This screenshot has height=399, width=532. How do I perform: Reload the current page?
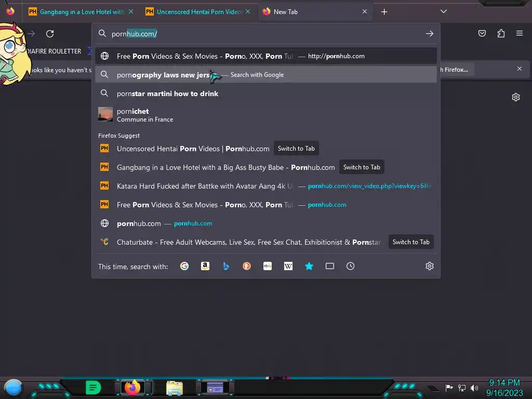pyautogui.click(x=50, y=34)
